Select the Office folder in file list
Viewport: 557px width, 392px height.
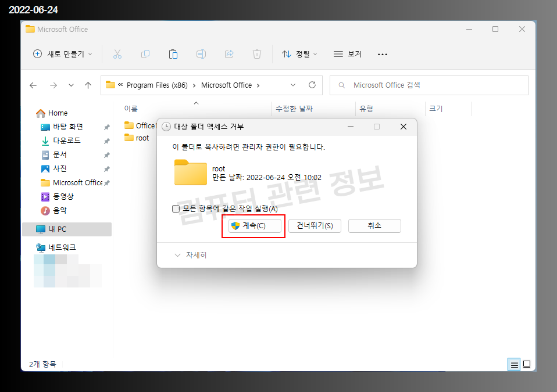(x=141, y=125)
